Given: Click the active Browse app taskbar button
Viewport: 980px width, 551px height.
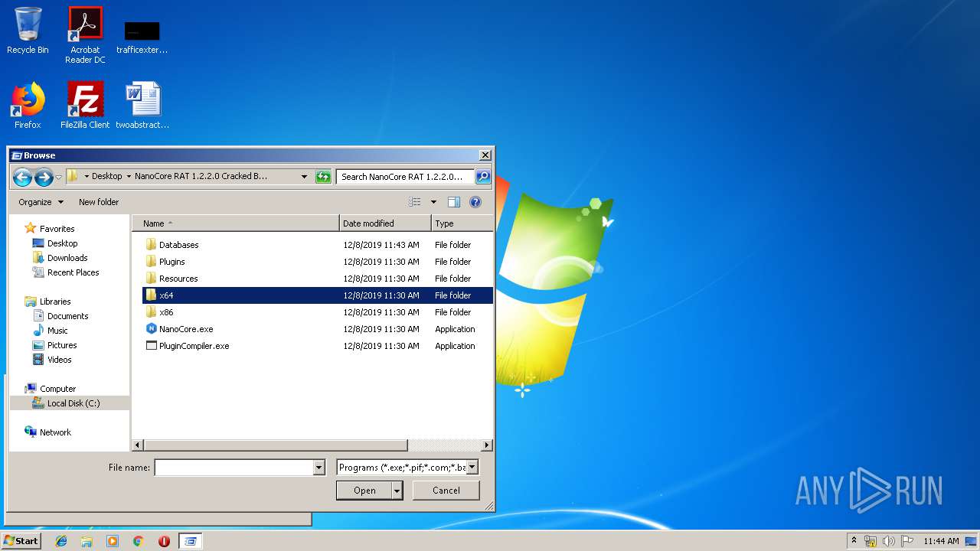Looking at the screenshot, I should click(191, 541).
